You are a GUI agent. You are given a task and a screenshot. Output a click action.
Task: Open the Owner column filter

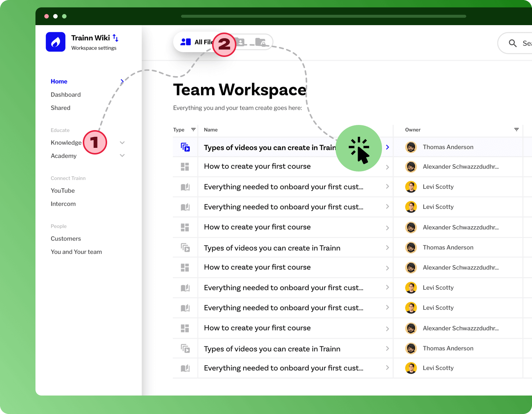tap(516, 129)
